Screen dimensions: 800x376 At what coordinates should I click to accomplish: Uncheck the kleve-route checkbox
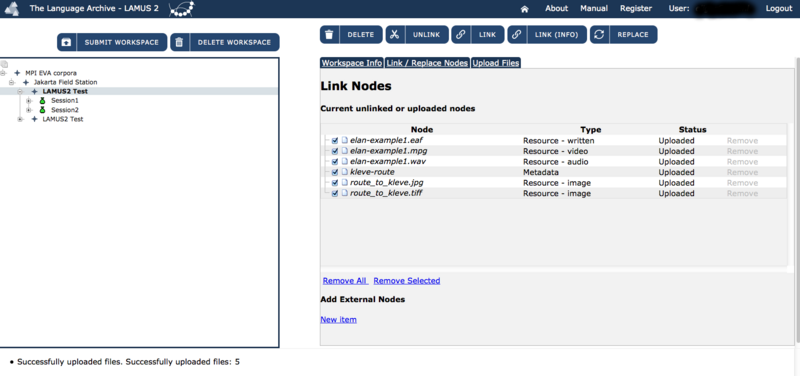(335, 172)
